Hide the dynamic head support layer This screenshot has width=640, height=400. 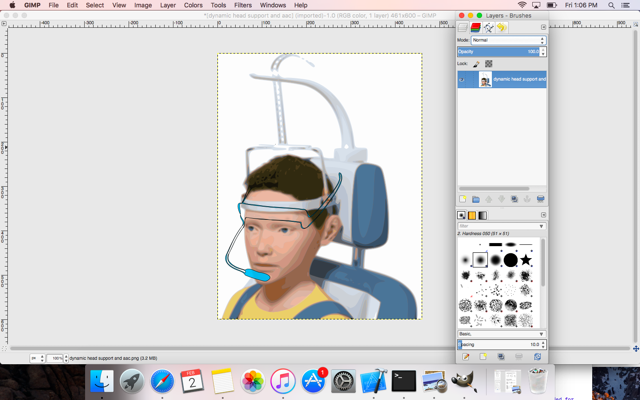click(462, 79)
